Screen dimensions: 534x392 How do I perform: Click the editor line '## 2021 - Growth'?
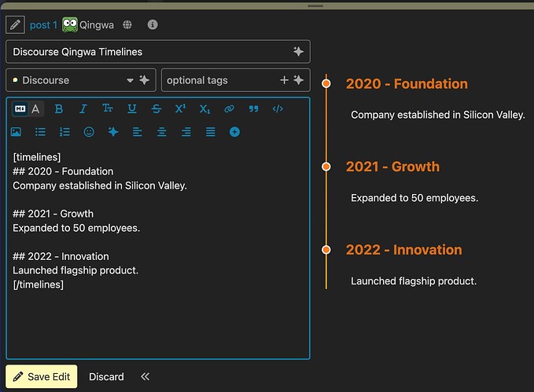point(53,214)
